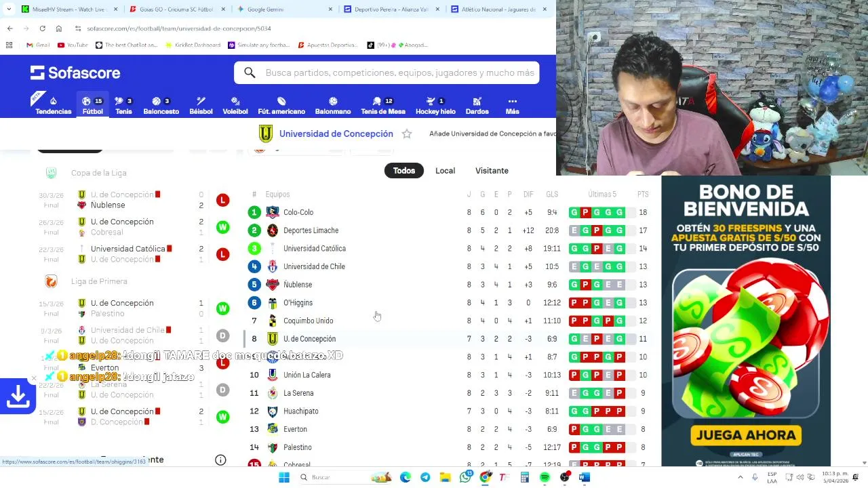868x488 pixels.
Task: Select the Local standings filter
Action: [445, 170]
